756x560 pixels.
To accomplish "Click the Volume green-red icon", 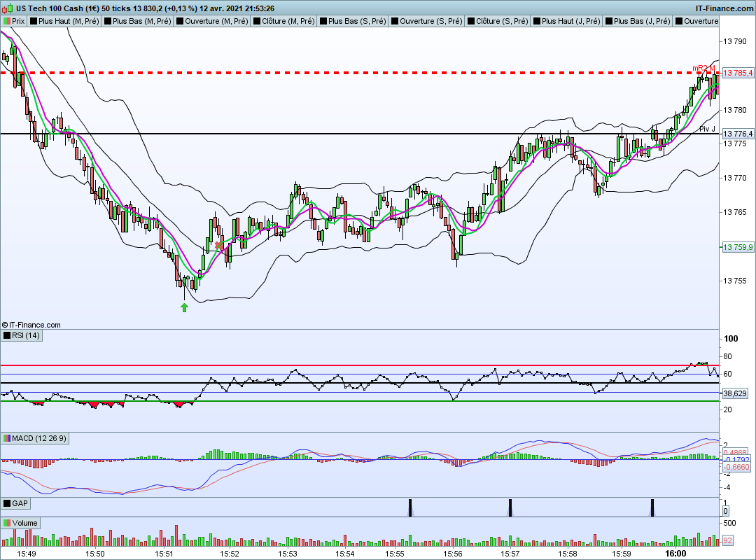I will point(7,523).
